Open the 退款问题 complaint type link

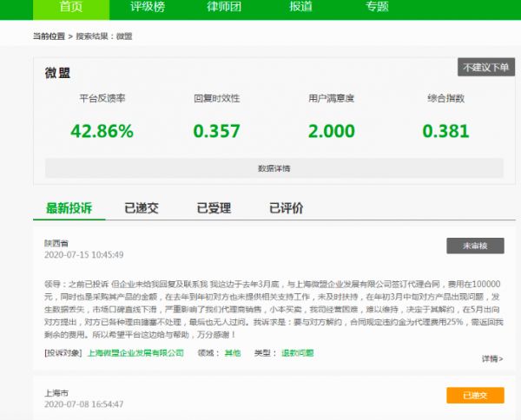296,353
